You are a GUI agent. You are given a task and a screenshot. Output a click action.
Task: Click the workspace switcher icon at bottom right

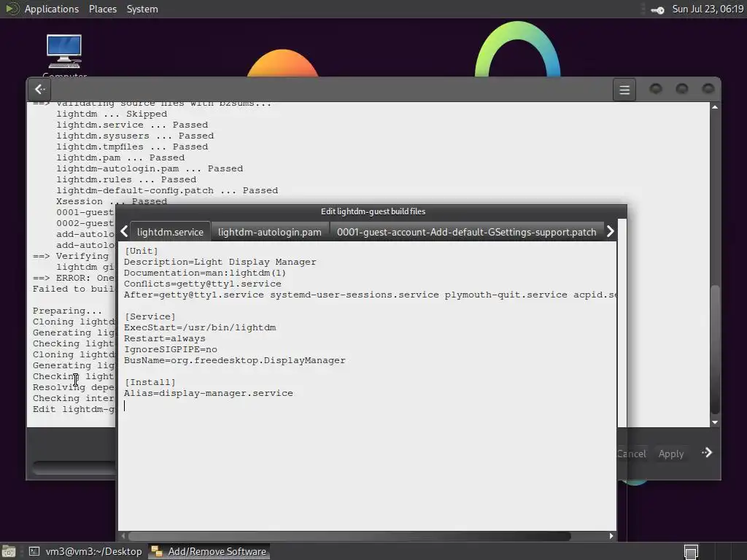click(x=691, y=551)
